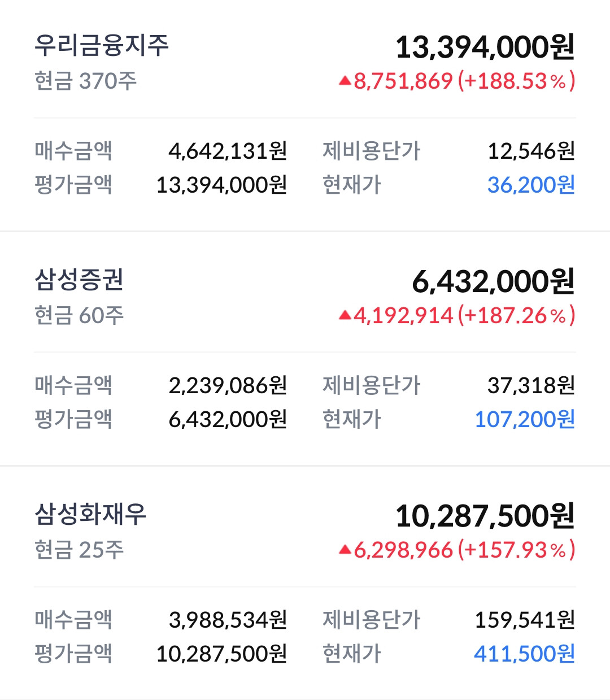Image resolution: width=610 pixels, height=700 pixels.
Task: Open the 우리금융지주 stock holding
Action: 305,115
